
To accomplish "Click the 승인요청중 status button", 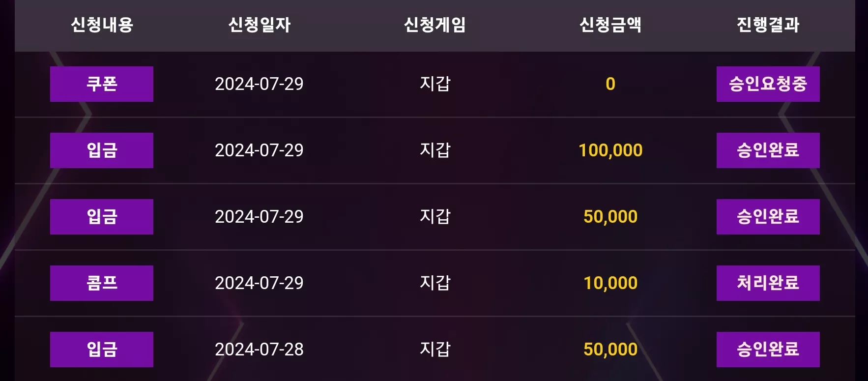I will pos(768,84).
